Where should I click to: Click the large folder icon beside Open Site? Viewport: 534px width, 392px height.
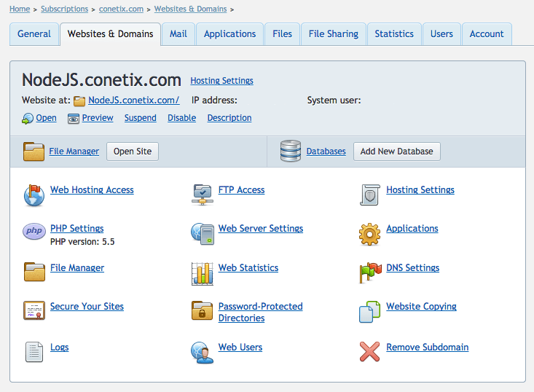pyautogui.click(x=34, y=152)
